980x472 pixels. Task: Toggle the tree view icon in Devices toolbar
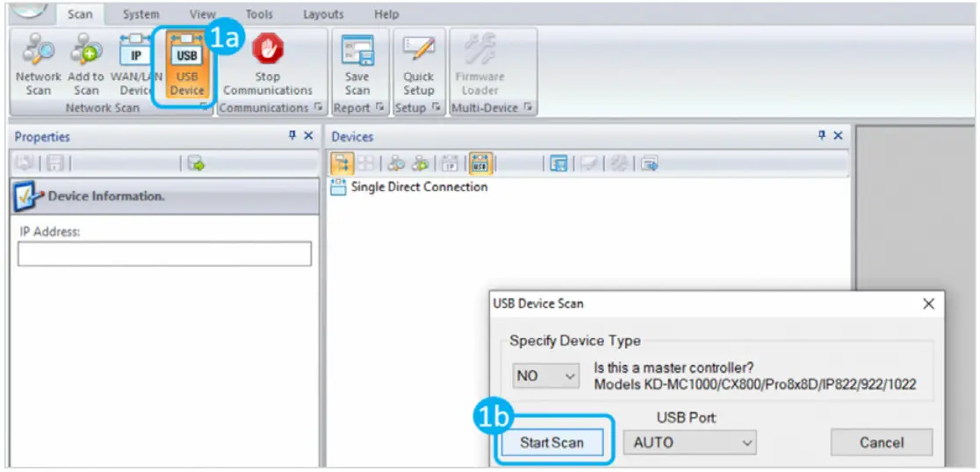343,164
